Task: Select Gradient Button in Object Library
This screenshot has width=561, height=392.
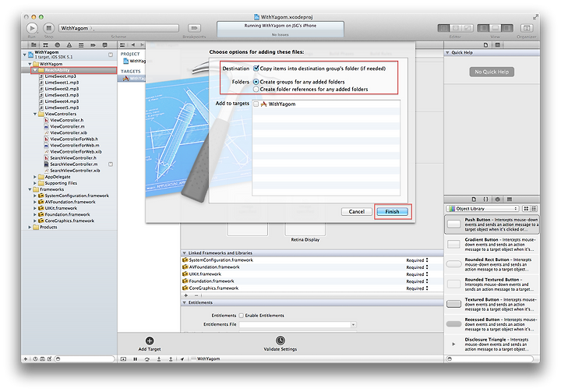Action: (x=492, y=244)
